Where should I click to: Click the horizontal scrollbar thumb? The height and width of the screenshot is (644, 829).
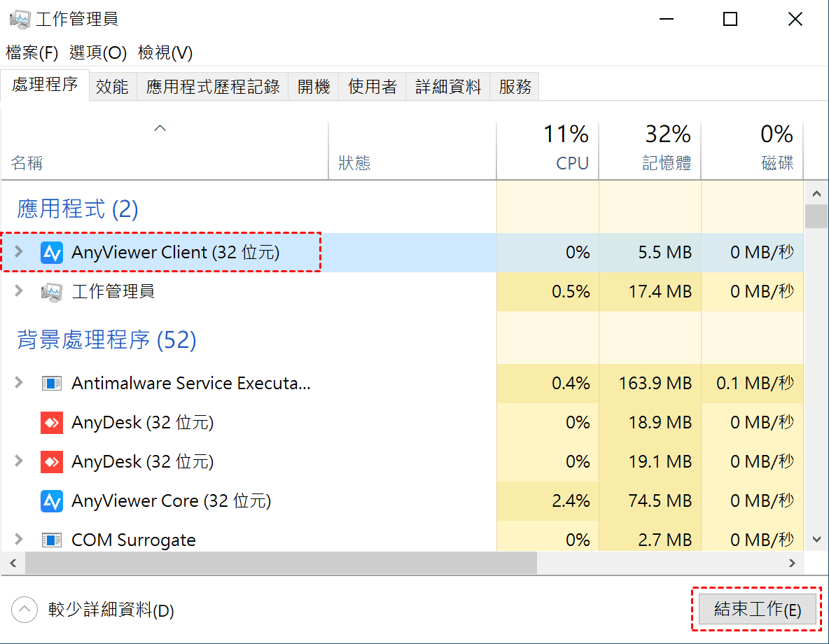pos(280,562)
